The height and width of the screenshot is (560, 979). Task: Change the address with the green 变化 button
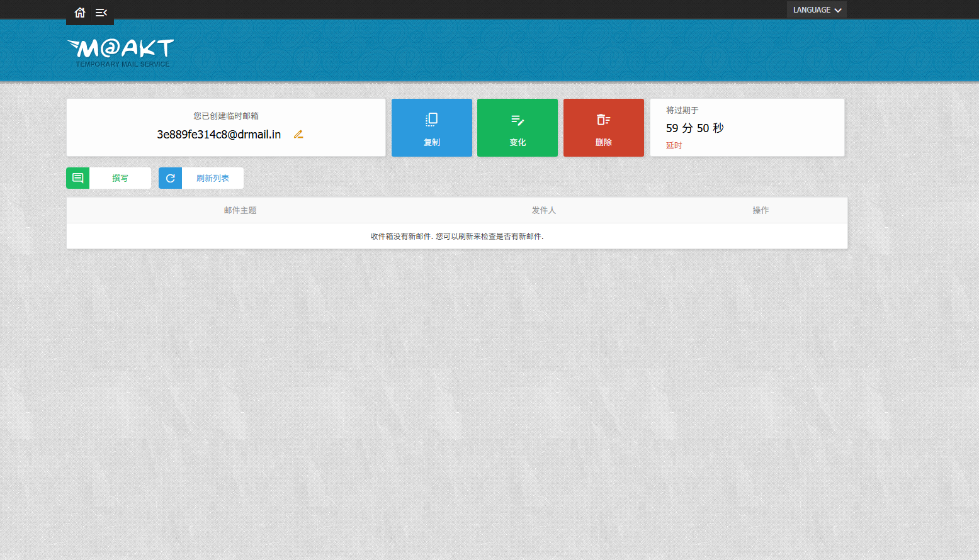coord(518,128)
